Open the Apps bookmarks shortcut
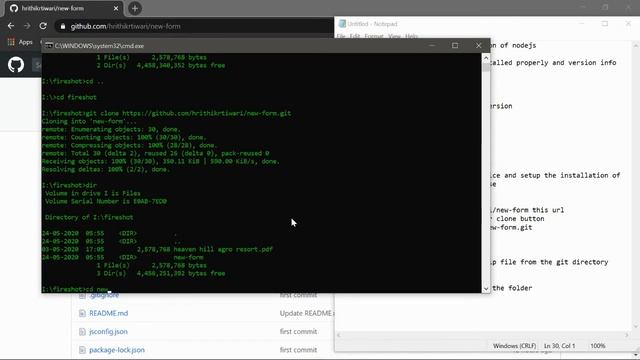The height and width of the screenshot is (360, 640). coord(20,42)
